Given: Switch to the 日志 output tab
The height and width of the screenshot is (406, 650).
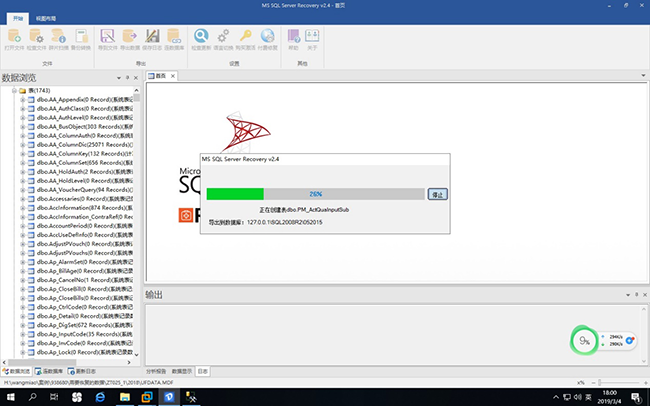Looking at the screenshot, I should pyautogui.click(x=202, y=371).
